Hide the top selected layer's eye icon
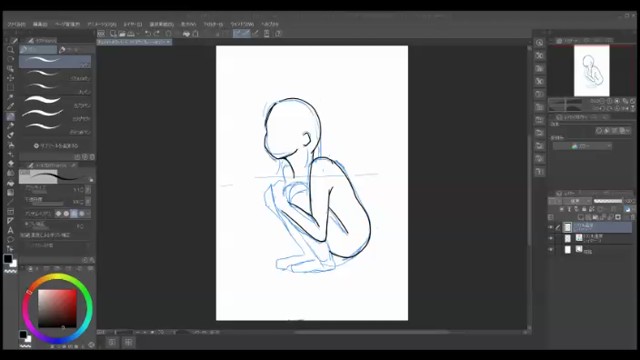 coord(551,227)
